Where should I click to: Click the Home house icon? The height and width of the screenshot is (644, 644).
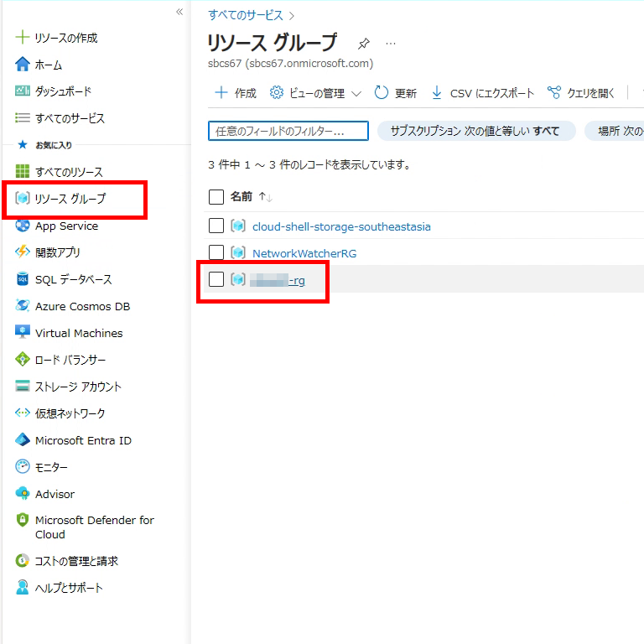click(x=22, y=64)
